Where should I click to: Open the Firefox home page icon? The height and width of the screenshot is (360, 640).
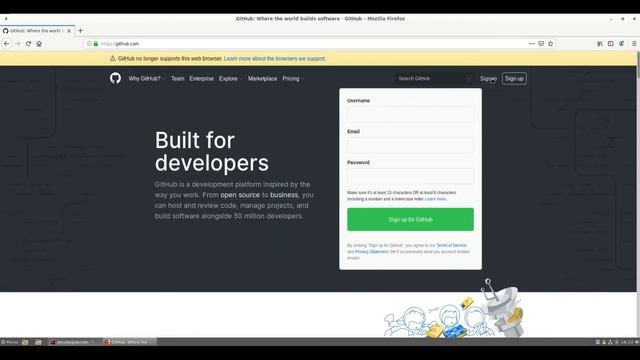39,44
